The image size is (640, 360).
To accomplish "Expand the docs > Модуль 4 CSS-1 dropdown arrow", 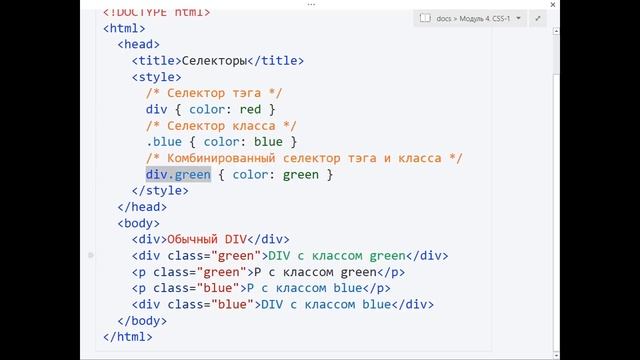I will point(518,18).
